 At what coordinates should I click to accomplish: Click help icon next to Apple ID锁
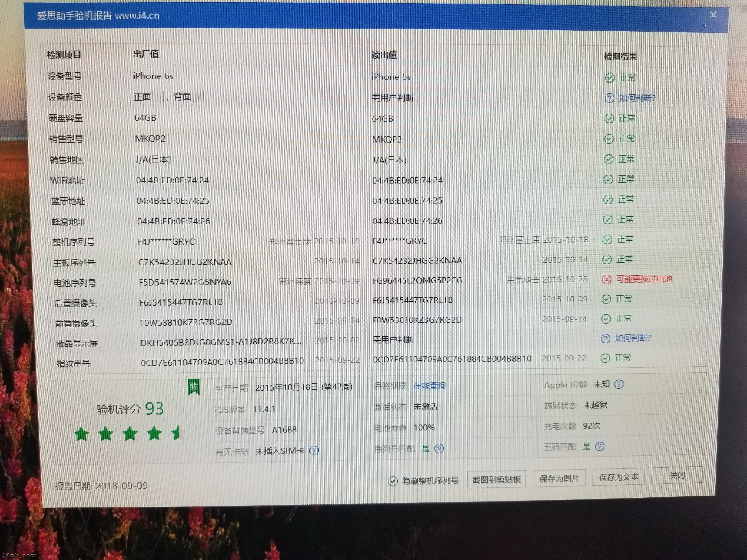click(x=619, y=384)
